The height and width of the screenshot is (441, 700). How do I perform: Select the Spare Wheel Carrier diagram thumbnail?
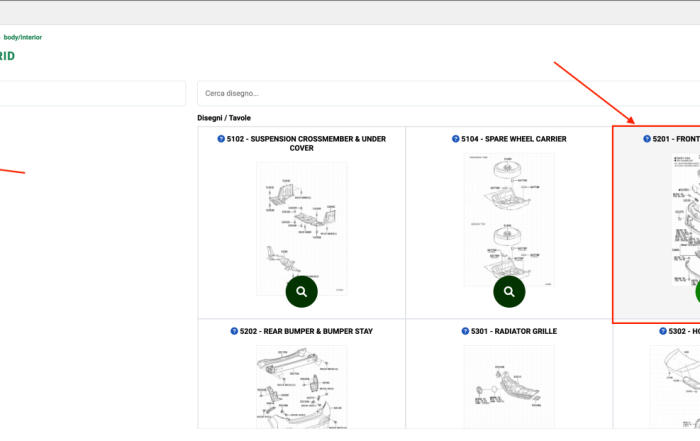(509, 220)
